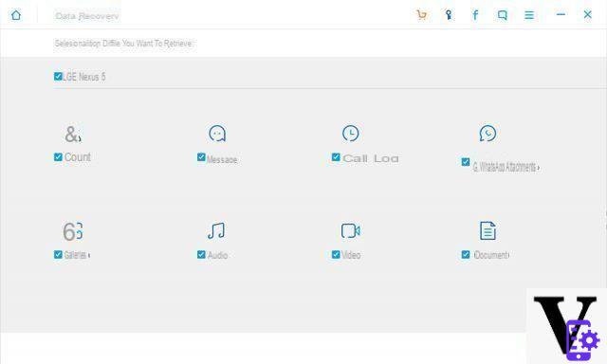Click the key registration icon
Viewport: 607px width, 364px height.
tap(449, 15)
